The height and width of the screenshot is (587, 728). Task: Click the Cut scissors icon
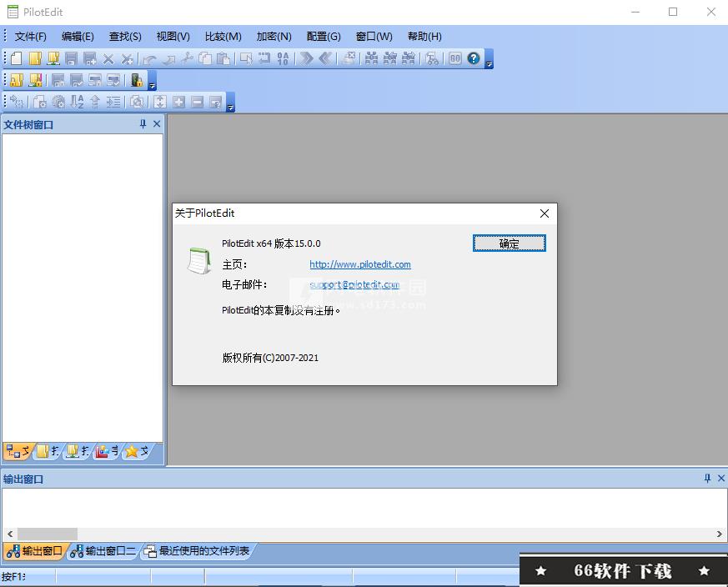click(187, 58)
